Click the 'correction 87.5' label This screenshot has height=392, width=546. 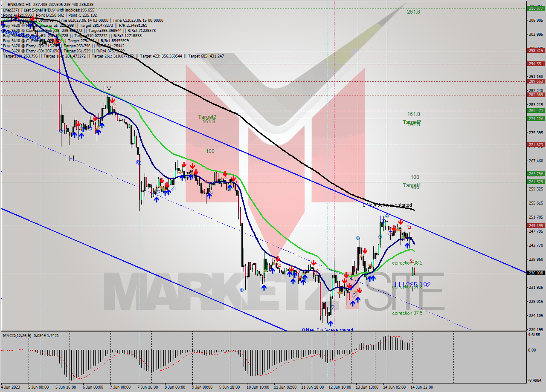pos(407,313)
